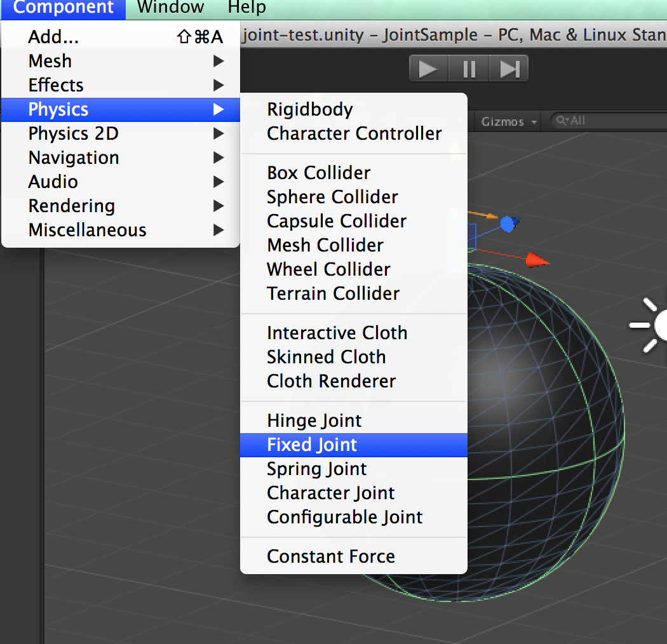Screen dimensions: 667x644
Task: Add a Configurable Joint
Action: coord(353,517)
